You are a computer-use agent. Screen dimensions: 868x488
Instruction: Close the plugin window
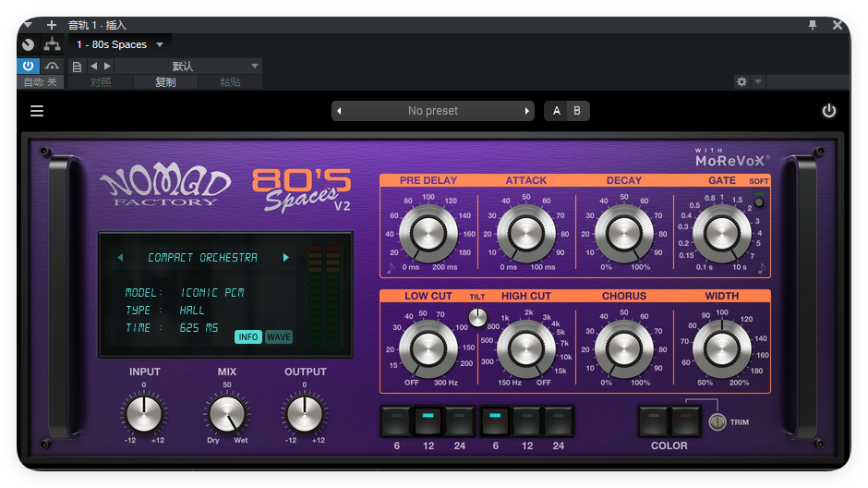click(x=837, y=25)
